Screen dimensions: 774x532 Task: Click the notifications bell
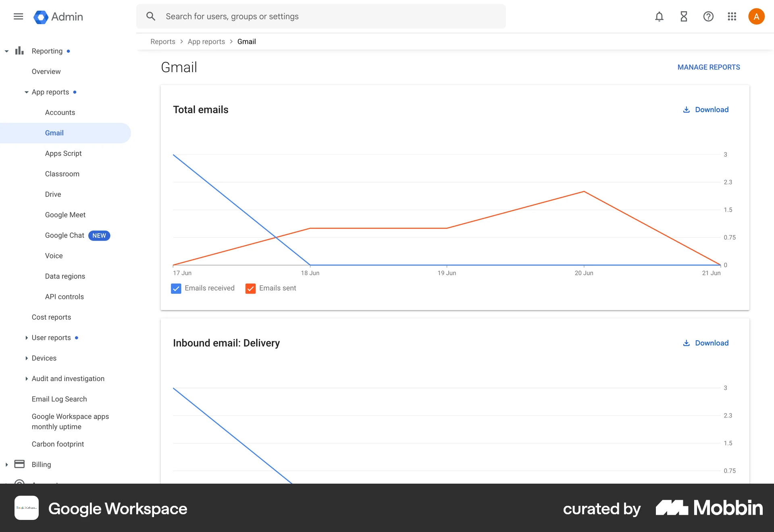[x=659, y=16]
